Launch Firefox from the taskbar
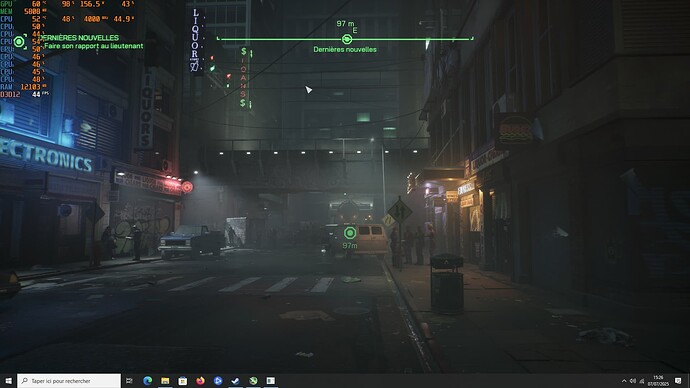Viewport: 690px width, 388px height. (x=200, y=381)
